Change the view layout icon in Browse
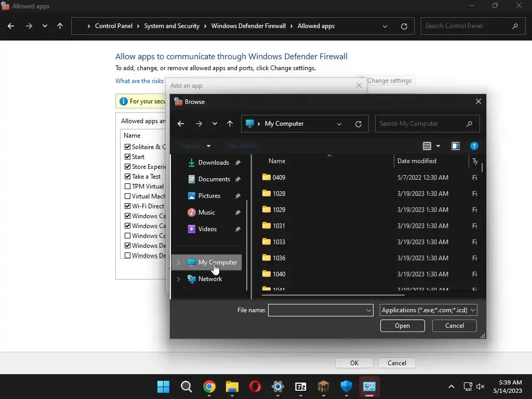Viewport: 532px width, 399px height. [x=427, y=146]
